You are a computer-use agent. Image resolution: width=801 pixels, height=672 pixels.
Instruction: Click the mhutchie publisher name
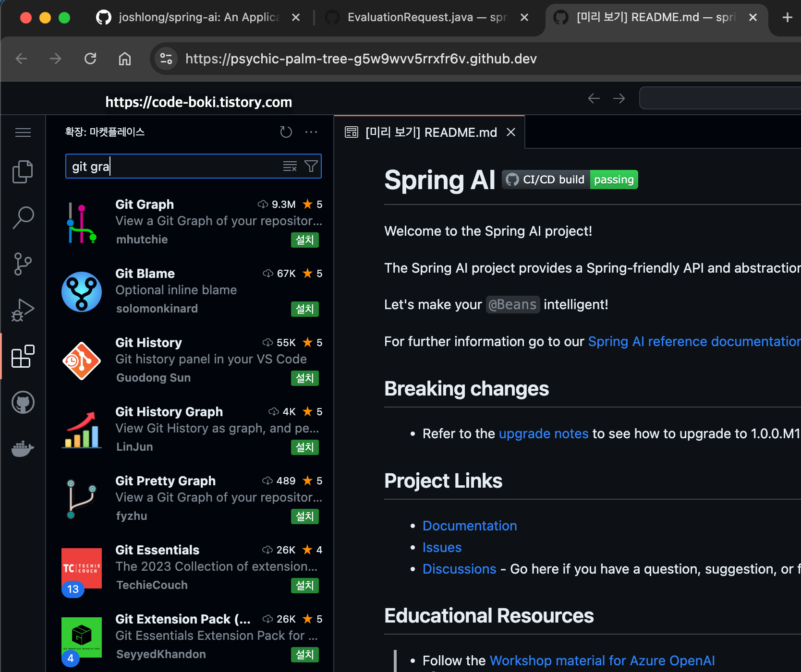[142, 240]
